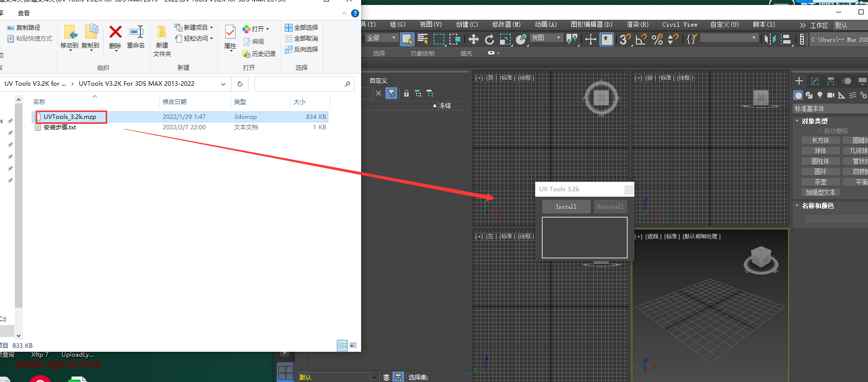Open the 创建(C) menu
868x382 pixels.
(467, 24)
